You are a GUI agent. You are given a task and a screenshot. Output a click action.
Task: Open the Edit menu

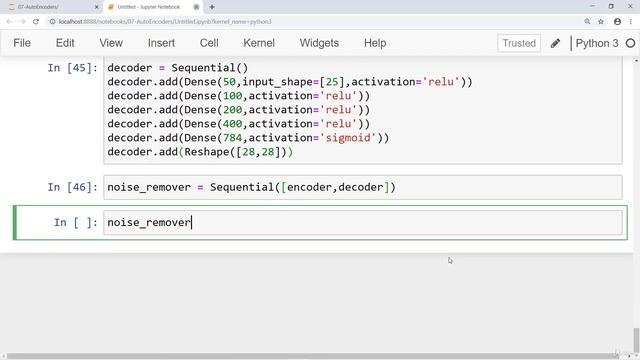[65, 43]
